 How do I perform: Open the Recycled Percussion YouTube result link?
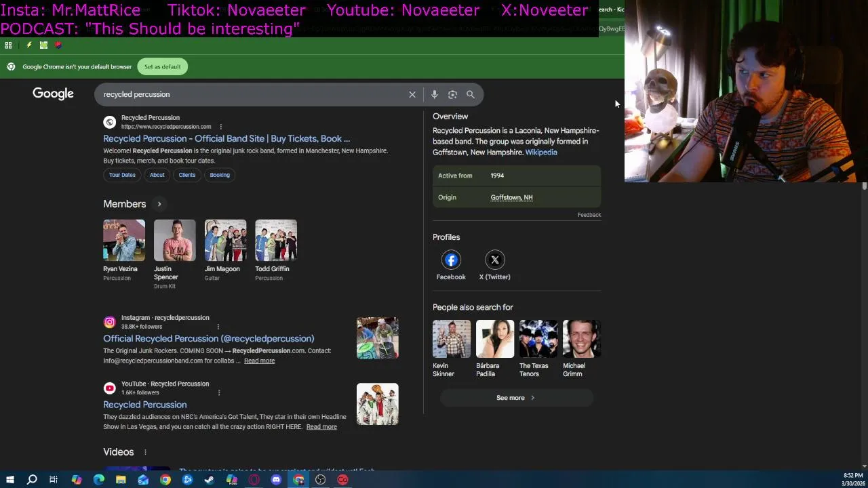pyautogui.click(x=144, y=405)
